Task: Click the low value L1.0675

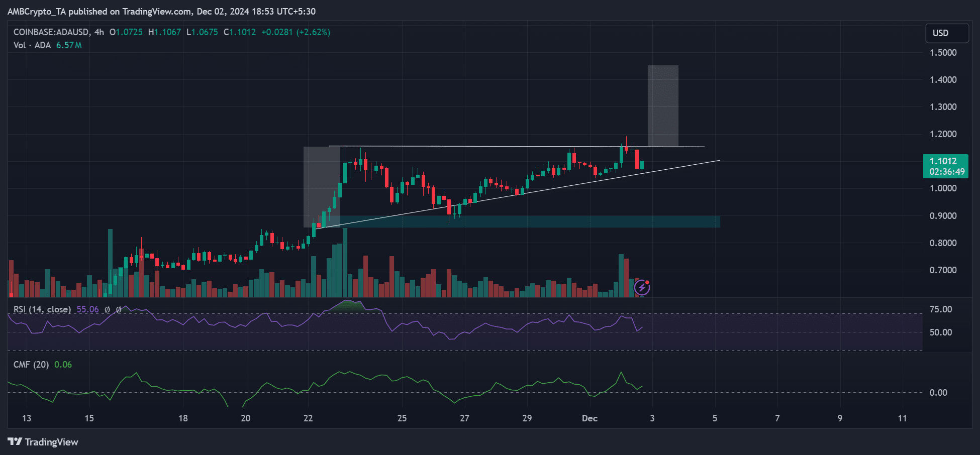Action: coord(202,32)
